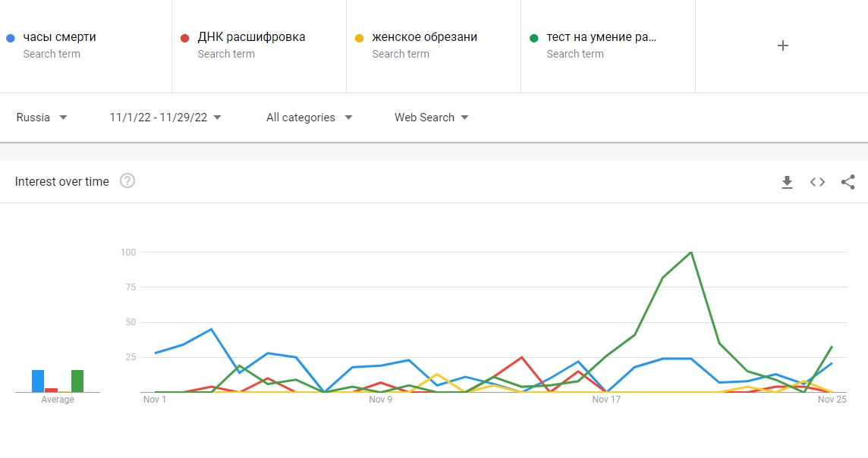The height and width of the screenshot is (458, 868).
Task: Click red dot beside ДНК расшифровка
Action: coord(184,38)
